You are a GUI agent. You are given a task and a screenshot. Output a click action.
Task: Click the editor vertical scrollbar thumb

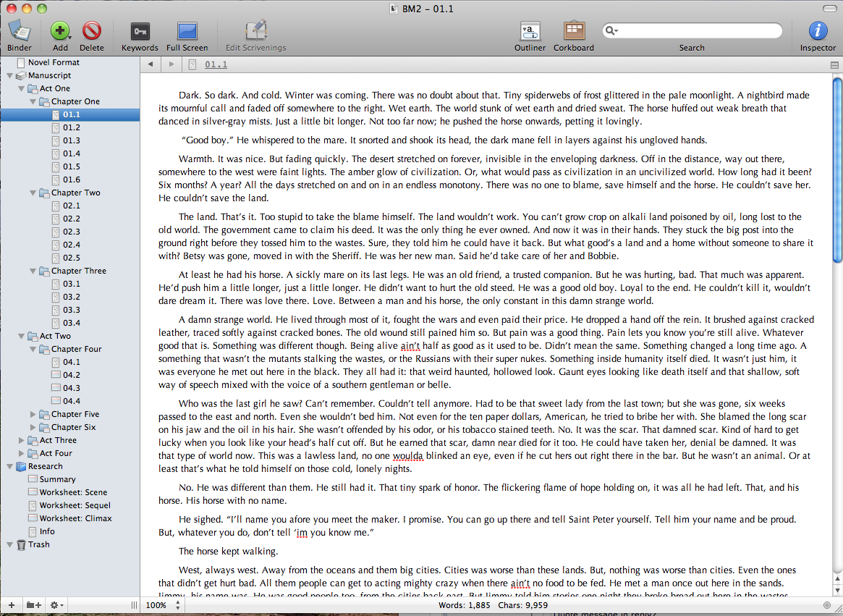[837, 170]
